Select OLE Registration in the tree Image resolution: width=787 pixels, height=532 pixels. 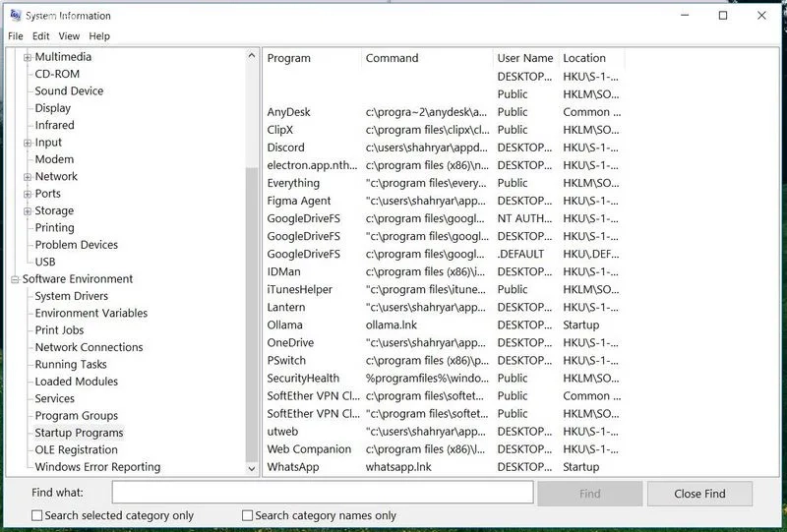pyautogui.click(x=77, y=449)
